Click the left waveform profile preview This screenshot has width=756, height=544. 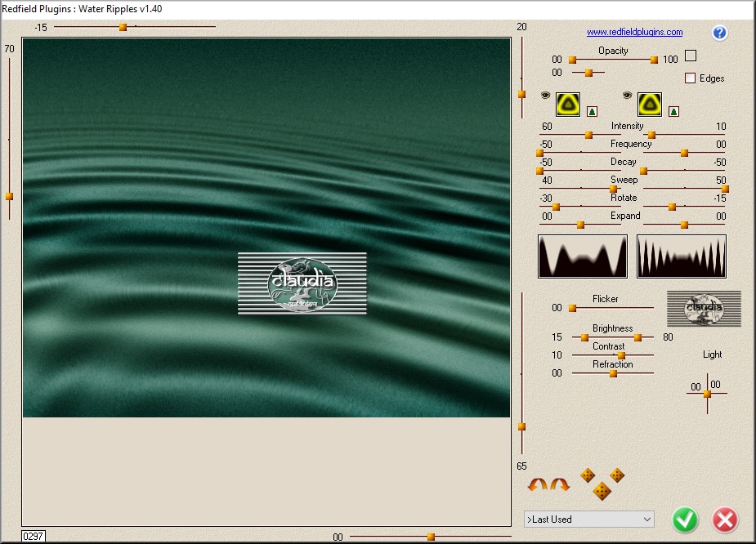(x=583, y=256)
